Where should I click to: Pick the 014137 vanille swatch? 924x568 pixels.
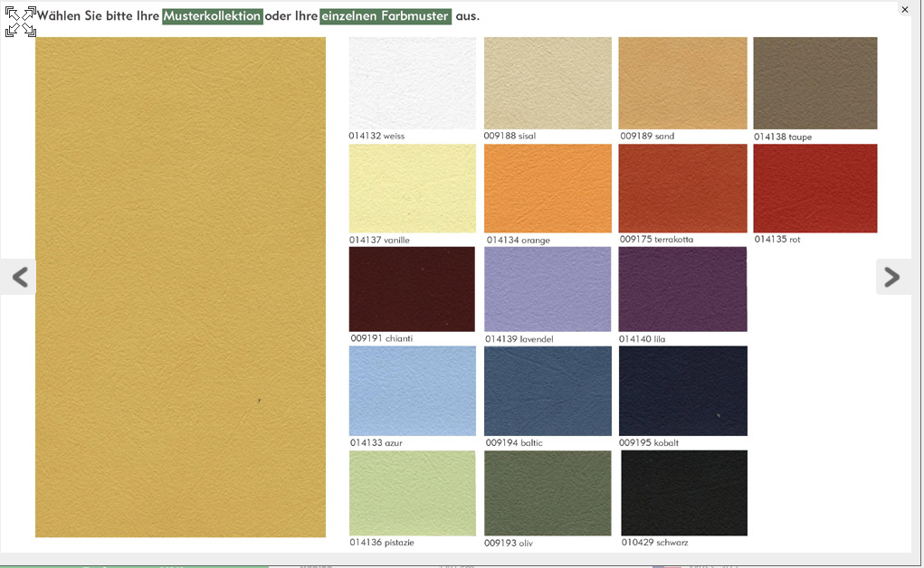click(x=412, y=188)
